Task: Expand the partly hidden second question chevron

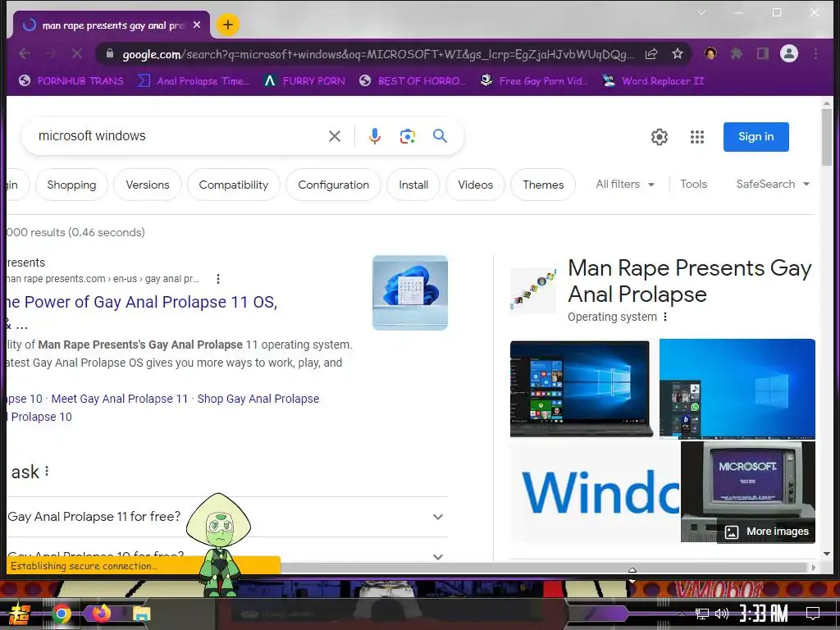Action: click(x=438, y=557)
